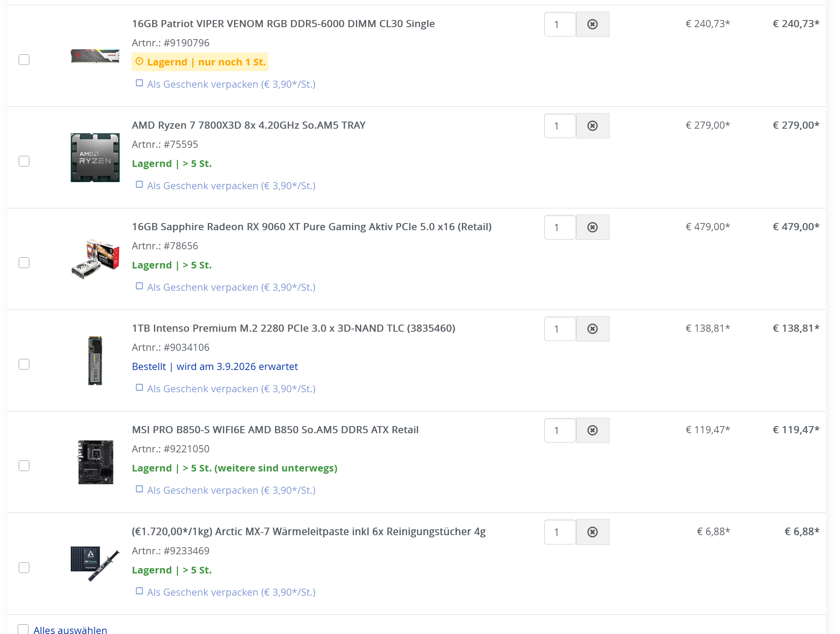Remove Intenso Premium M.2 SSD from cart
The image size is (840, 634).
coord(593,329)
